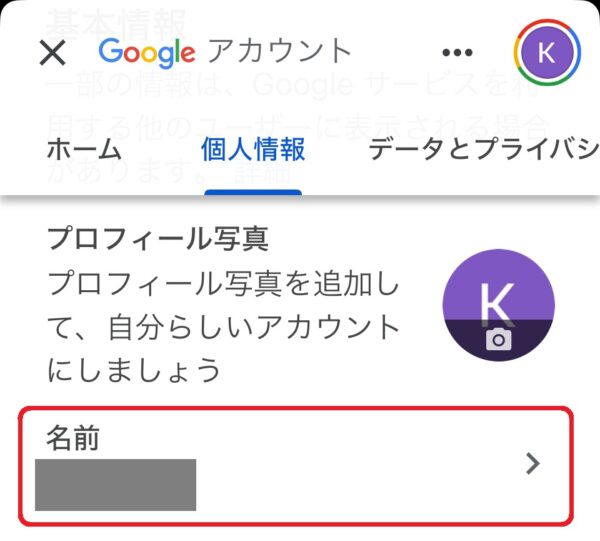Click the 名前 label text
600x541 pixels.
[73, 437]
